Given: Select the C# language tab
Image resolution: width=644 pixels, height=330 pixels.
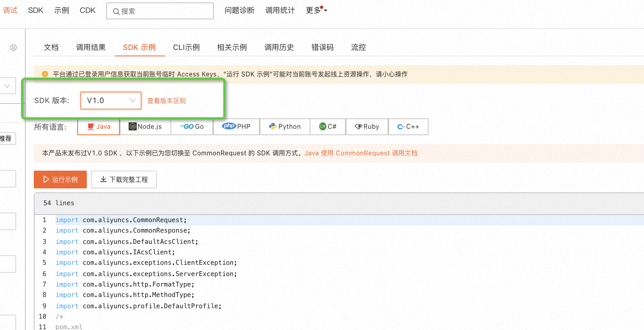Looking at the screenshot, I should tap(328, 127).
